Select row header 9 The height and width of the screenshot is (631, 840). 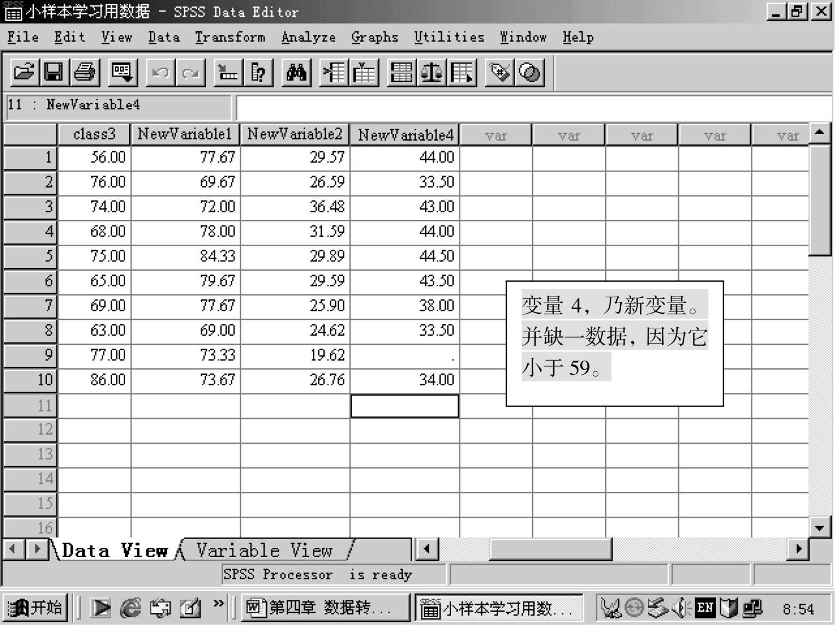[30, 355]
